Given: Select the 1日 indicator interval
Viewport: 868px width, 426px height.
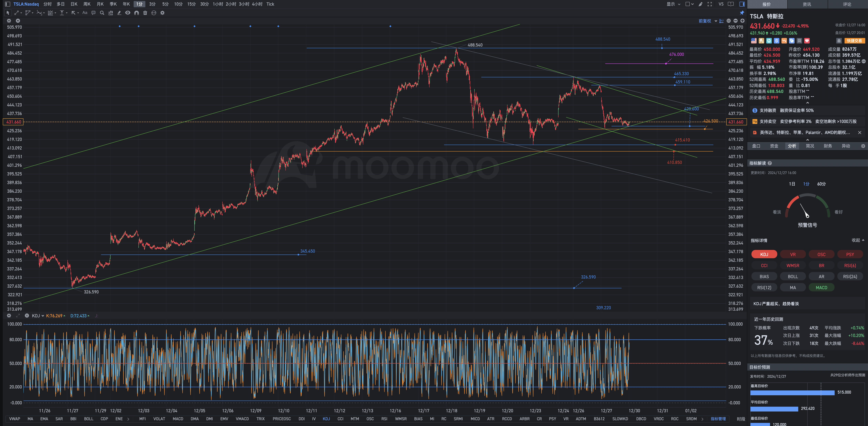Looking at the screenshot, I should (x=792, y=184).
